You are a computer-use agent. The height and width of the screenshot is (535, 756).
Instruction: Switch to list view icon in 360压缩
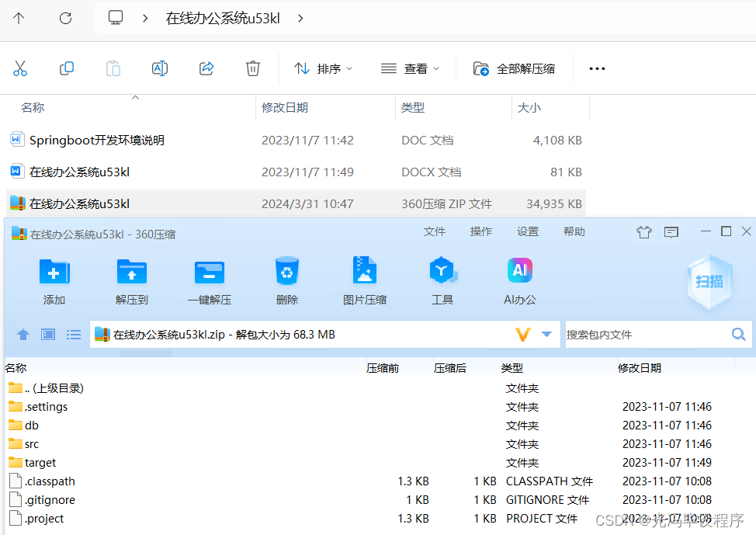[74, 334]
